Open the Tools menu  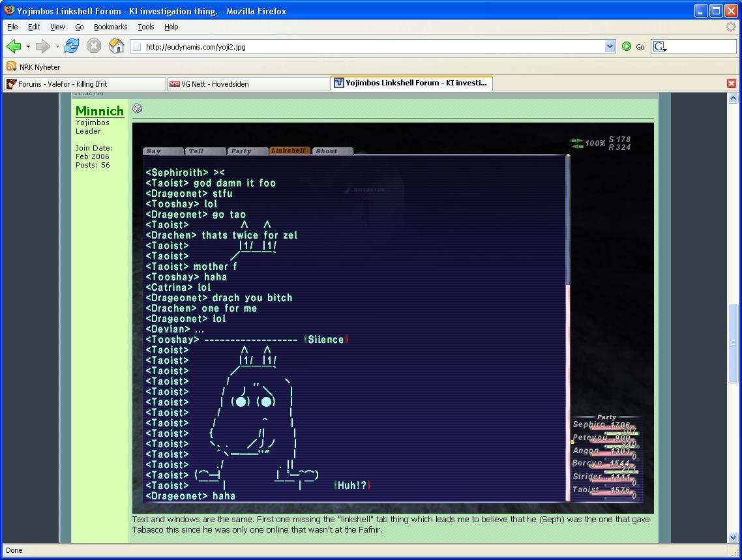(x=145, y=27)
